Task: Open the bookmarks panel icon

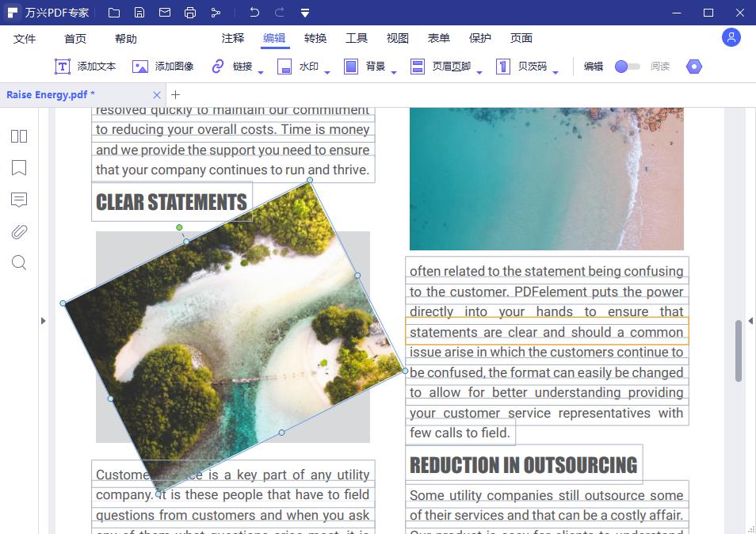Action: tap(19, 168)
